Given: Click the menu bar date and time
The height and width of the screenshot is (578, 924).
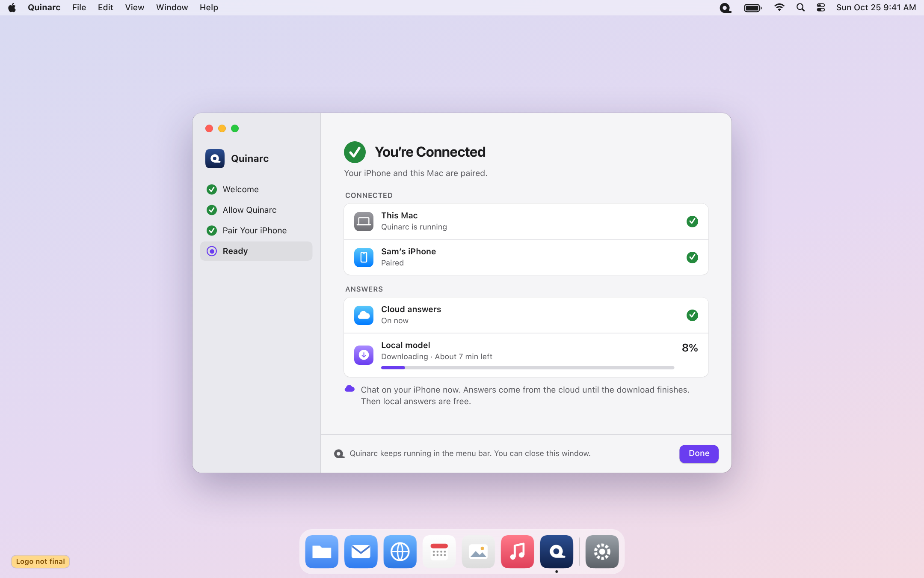Looking at the screenshot, I should (x=876, y=8).
